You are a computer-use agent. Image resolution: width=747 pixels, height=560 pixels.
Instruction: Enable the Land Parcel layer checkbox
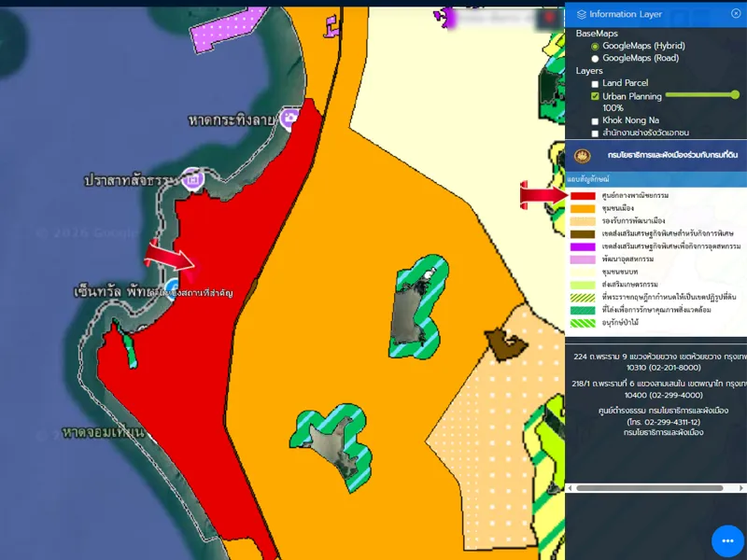pos(595,84)
